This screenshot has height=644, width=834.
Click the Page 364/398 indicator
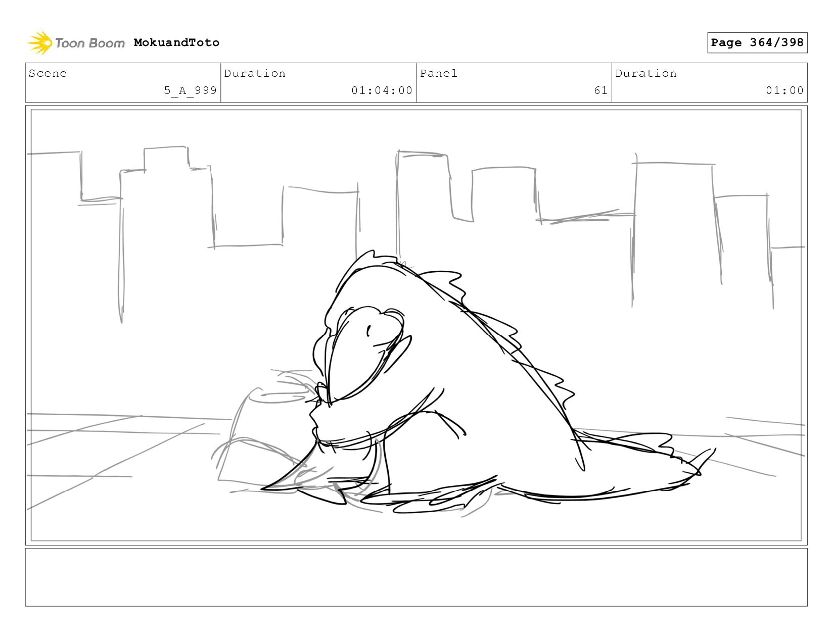pyautogui.click(x=757, y=42)
